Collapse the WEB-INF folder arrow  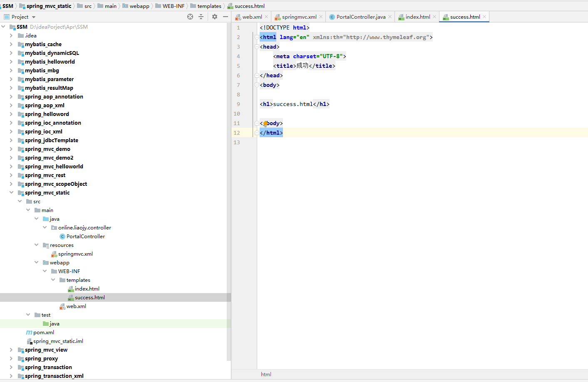click(x=45, y=271)
